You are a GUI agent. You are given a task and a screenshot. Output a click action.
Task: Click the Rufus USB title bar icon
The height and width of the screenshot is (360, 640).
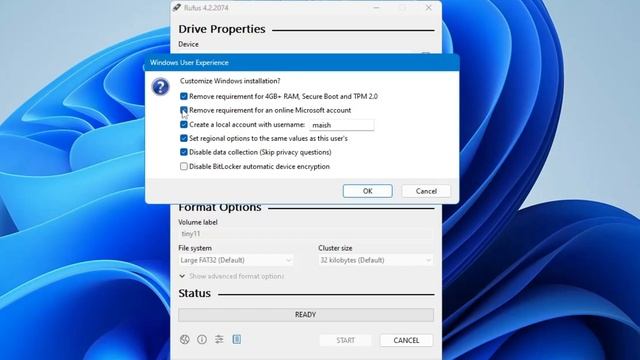[177, 8]
